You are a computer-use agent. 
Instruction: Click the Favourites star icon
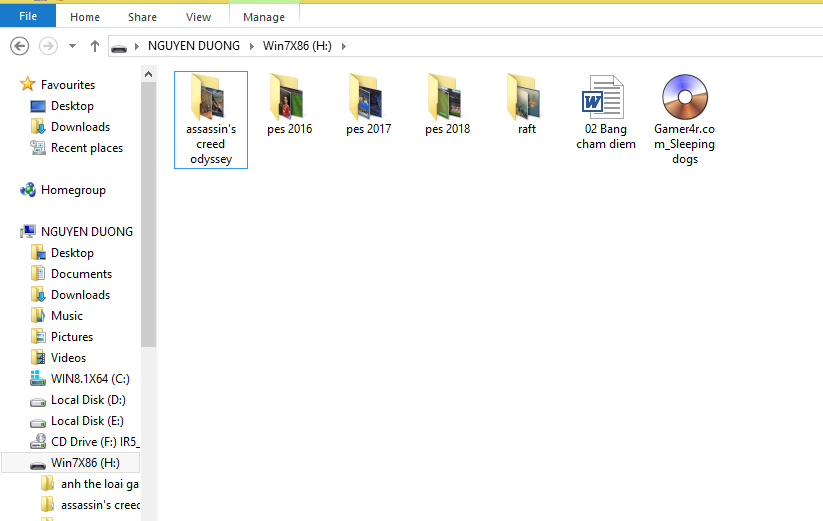pyautogui.click(x=27, y=84)
